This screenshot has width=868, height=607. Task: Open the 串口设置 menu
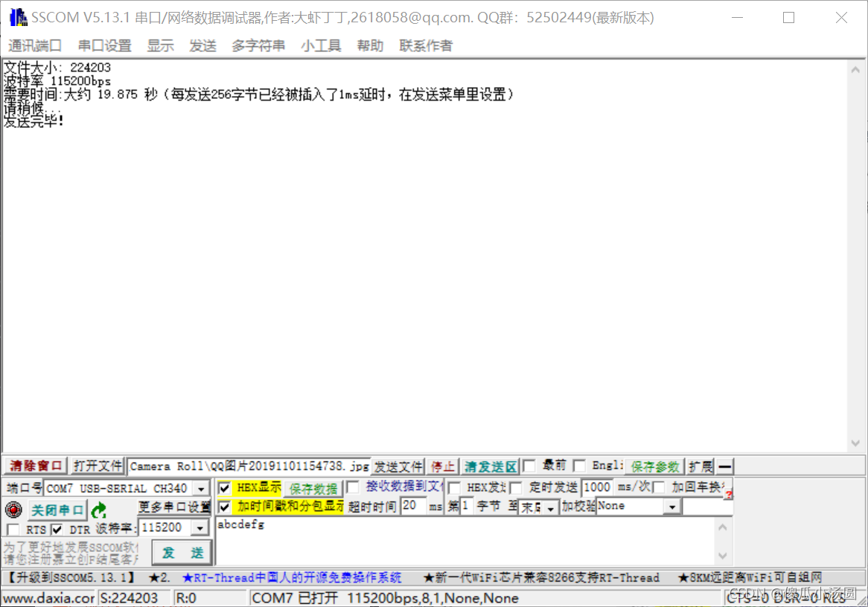pos(105,45)
